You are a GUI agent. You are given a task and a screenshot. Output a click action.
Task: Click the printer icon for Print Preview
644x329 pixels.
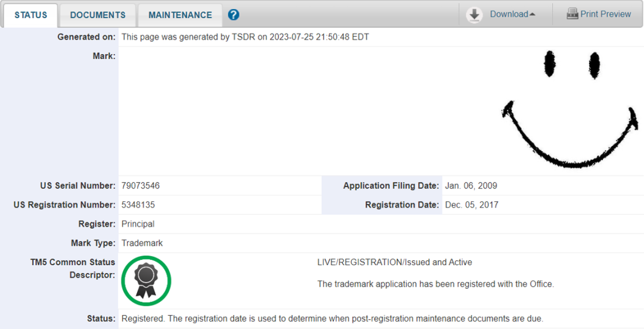click(x=572, y=14)
